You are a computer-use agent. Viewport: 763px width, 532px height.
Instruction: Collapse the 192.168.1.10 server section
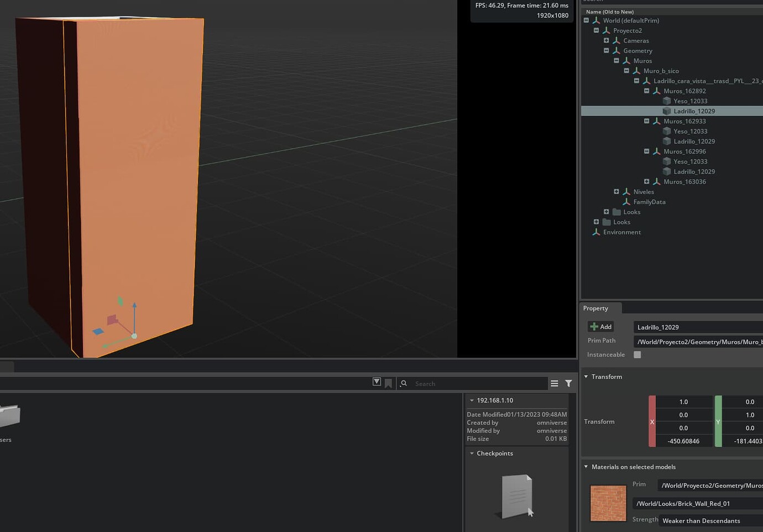click(x=472, y=400)
